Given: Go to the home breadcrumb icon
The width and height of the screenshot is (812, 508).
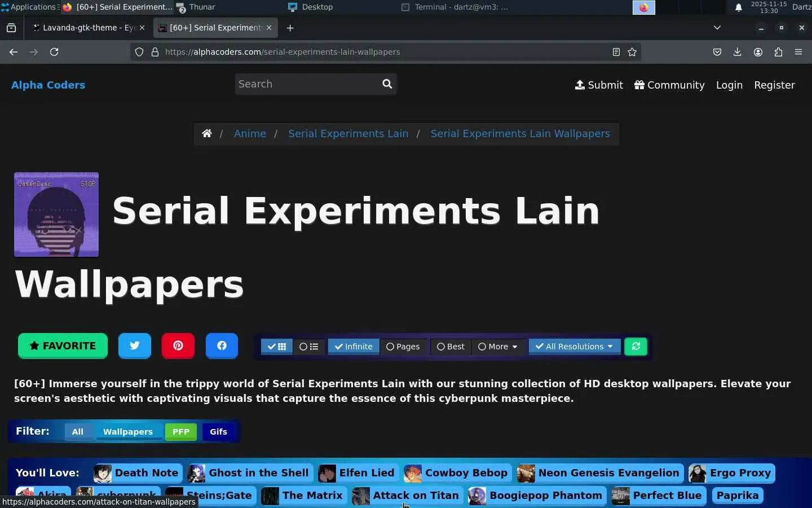Looking at the screenshot, I should 207,134.
